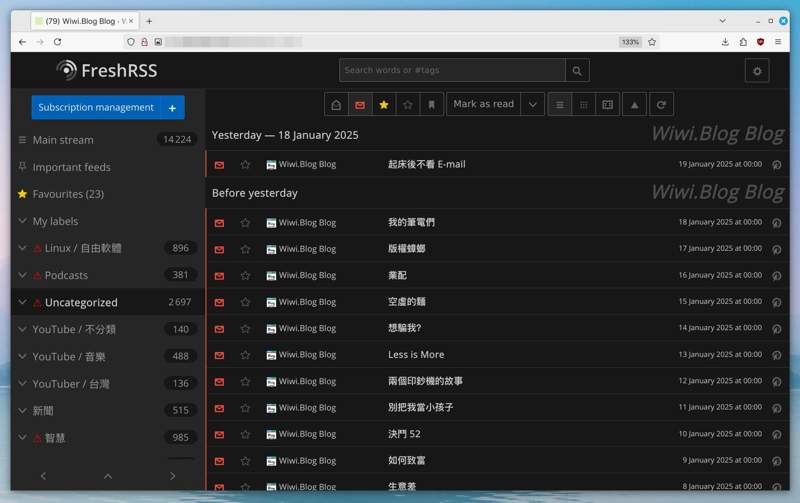This screenshot has width=800, height=503.
Task: Click the search magnifier button
Action: (577, 70)
